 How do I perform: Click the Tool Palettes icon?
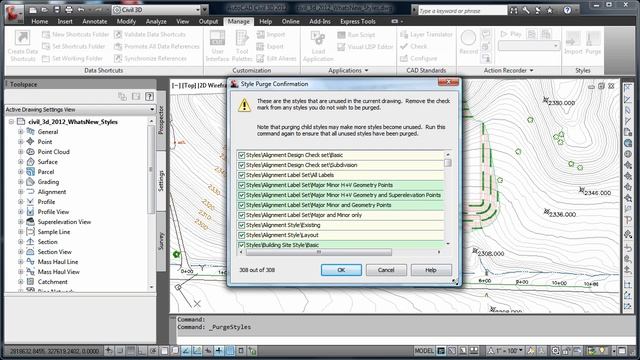[x=242, y=38]
